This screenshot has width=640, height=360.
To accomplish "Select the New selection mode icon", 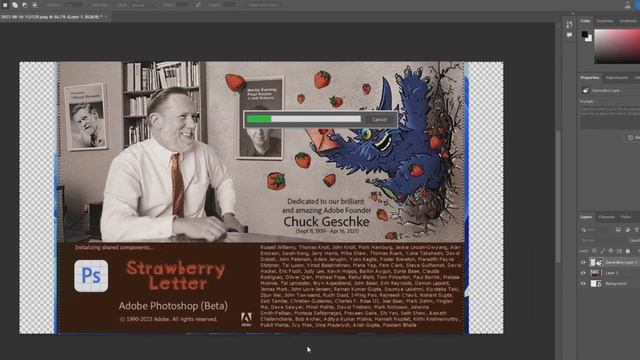I will (5, 5).
